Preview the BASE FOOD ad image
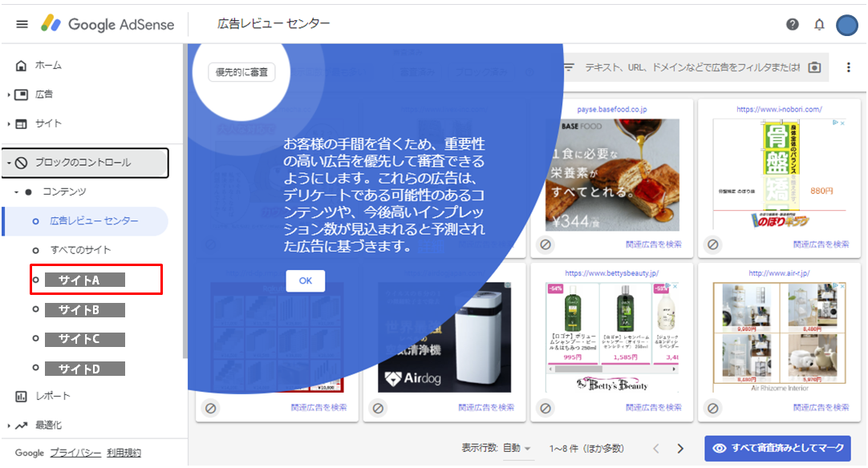This screenshot has width=868, height=468. point(612,175)
